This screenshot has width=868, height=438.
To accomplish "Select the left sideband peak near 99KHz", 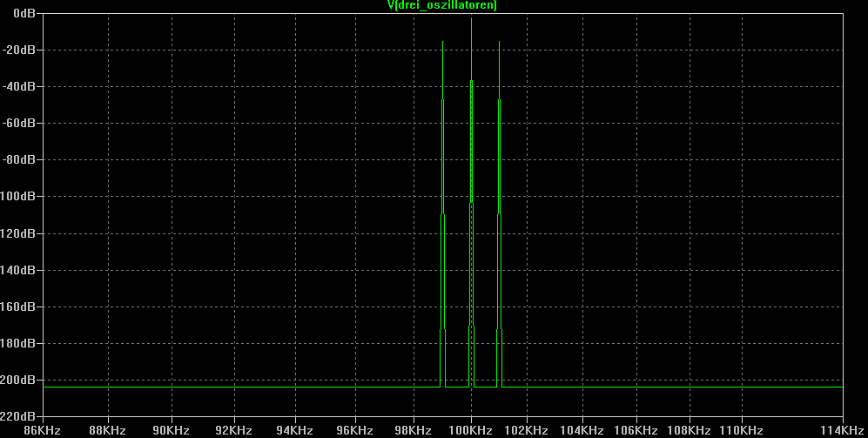I will point(443,43).
